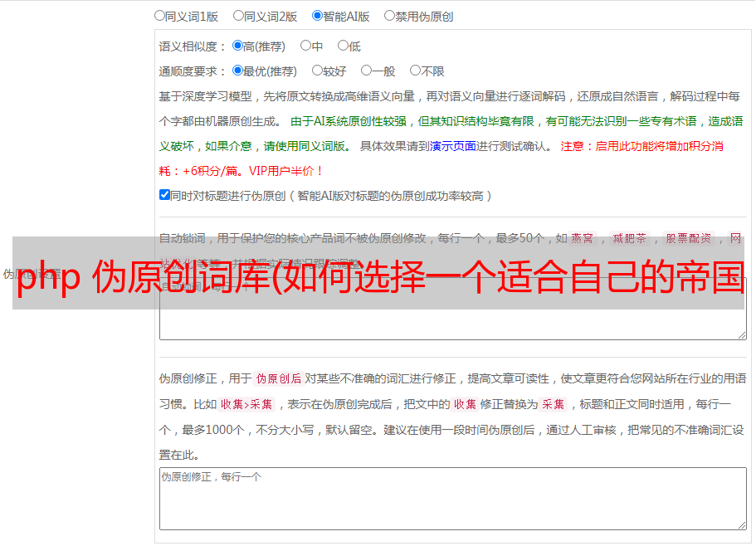
Task: Set 语义相似度 to 低
Action: tap(343, 46)
